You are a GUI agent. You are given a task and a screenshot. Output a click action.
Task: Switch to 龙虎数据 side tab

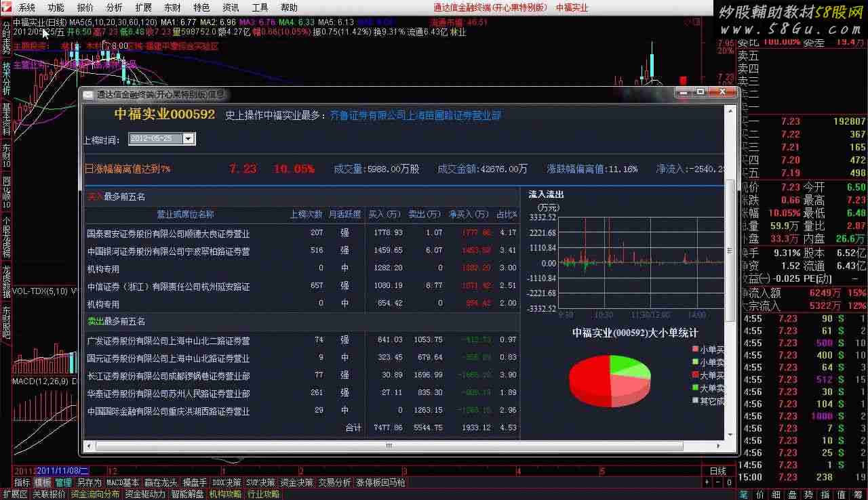coord(6,281)
